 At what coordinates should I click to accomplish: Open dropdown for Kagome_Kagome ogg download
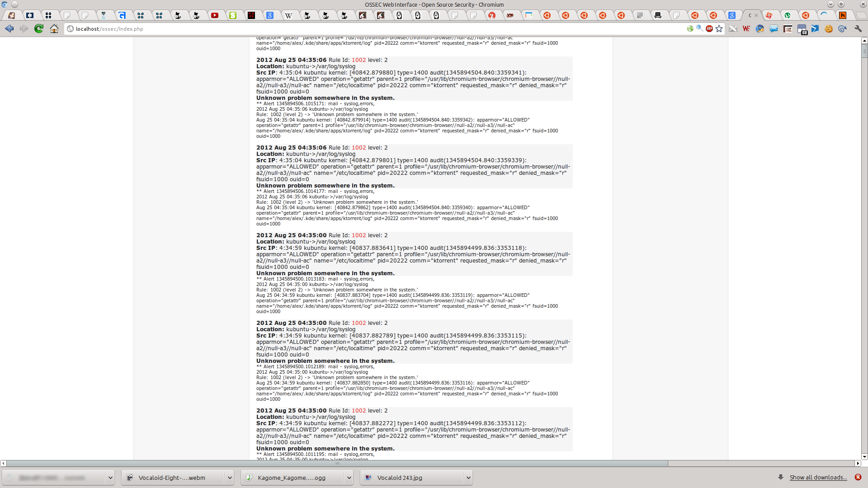349,478
